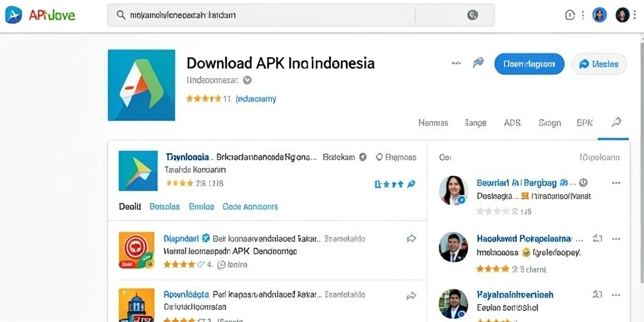Click the Apownlóapta app icon with building
This screenshot has width=644, height=322.
coord(136,305)
